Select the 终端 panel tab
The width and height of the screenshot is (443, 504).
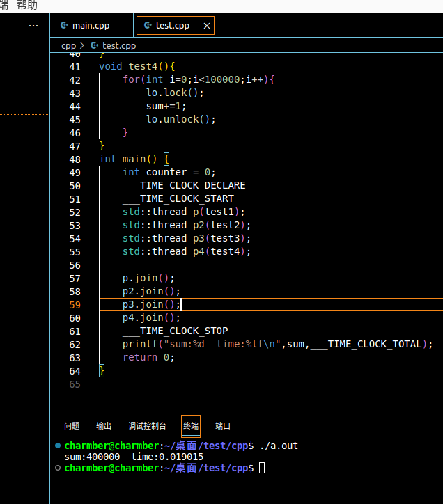click(191, 426)
